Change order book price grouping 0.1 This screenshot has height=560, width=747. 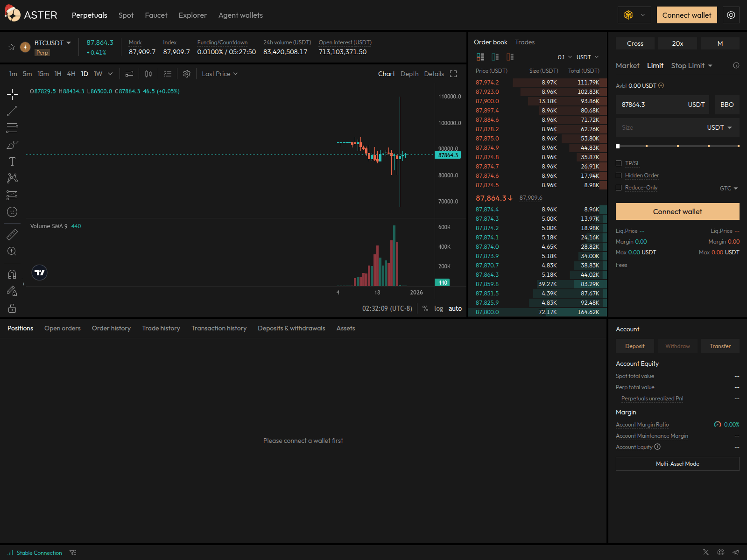[564, 57]
